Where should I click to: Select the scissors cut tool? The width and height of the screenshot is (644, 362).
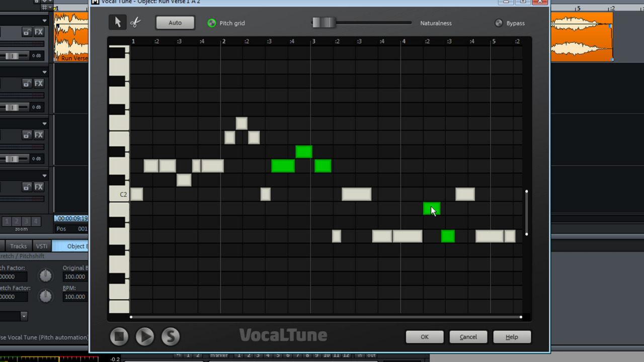coord(135,23)
